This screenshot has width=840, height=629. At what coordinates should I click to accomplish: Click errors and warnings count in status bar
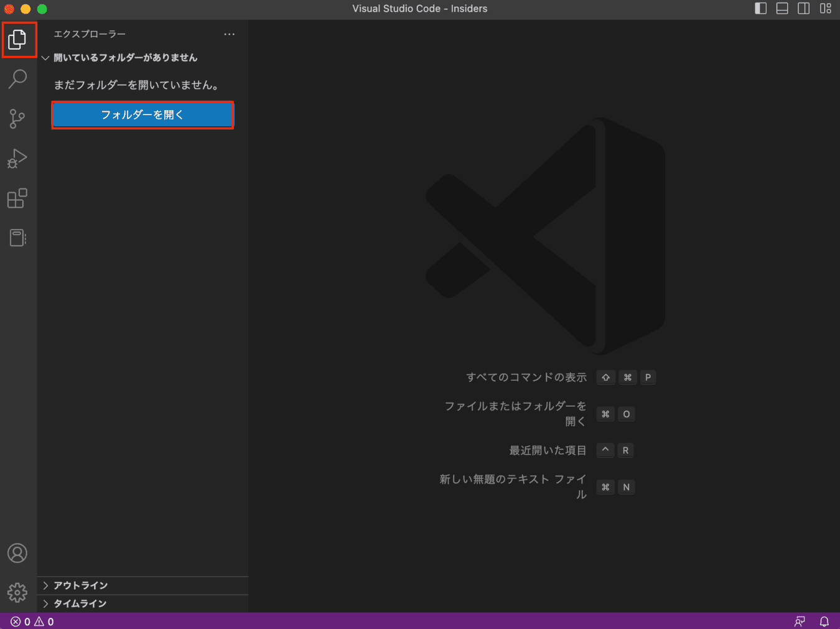pos(32,622)
